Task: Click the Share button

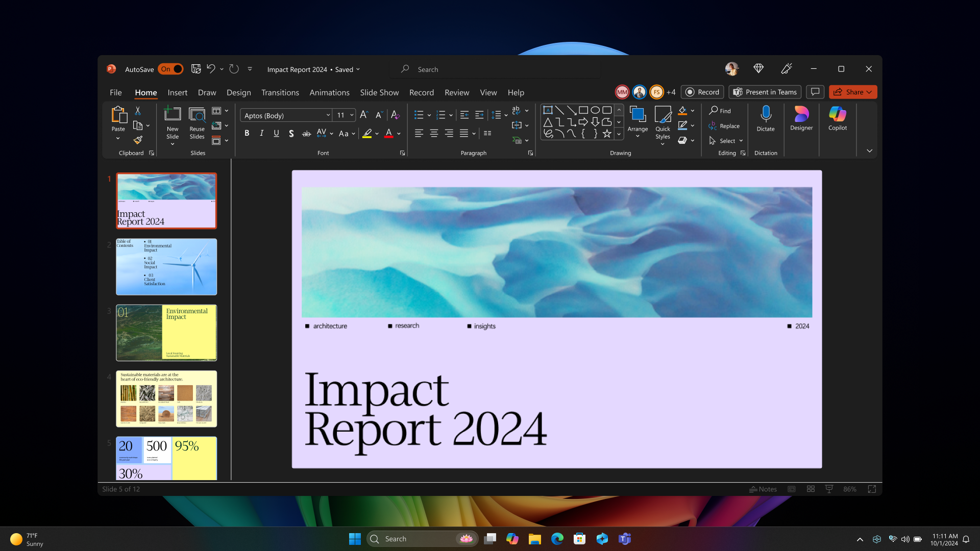Action: pyautogui.click(x=852, y=92)
